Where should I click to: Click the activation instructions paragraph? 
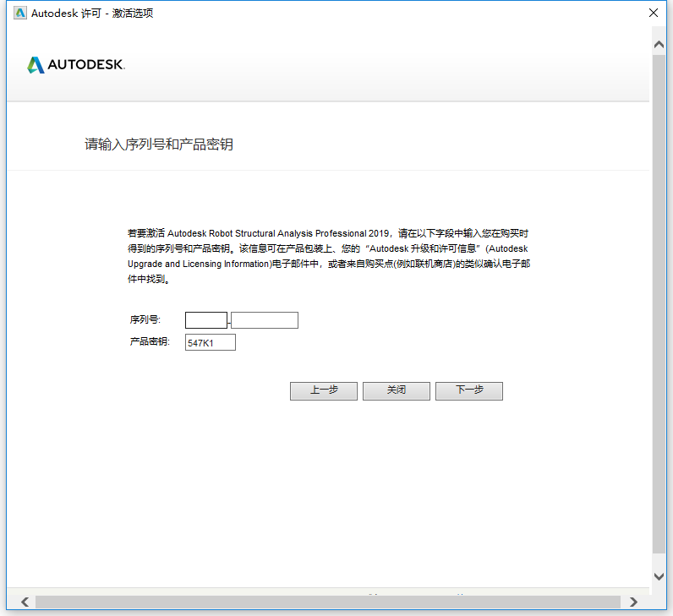329,256
